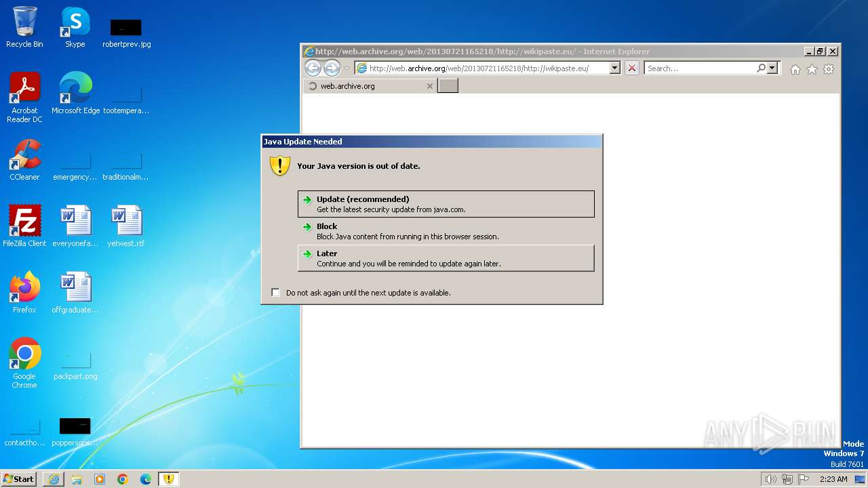The image size is (868, 488).
Task: Launch Microsoft Edge desktop shortcut
Action: 75,94
